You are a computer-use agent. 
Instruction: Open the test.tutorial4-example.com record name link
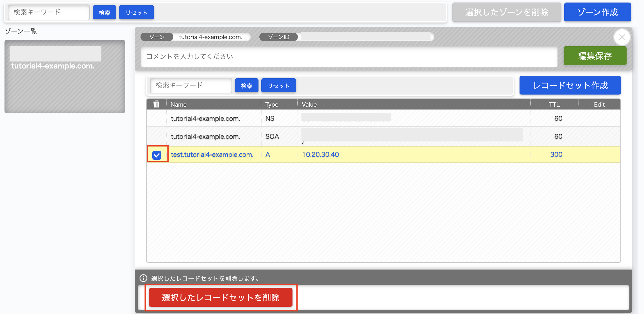(212, 154)
